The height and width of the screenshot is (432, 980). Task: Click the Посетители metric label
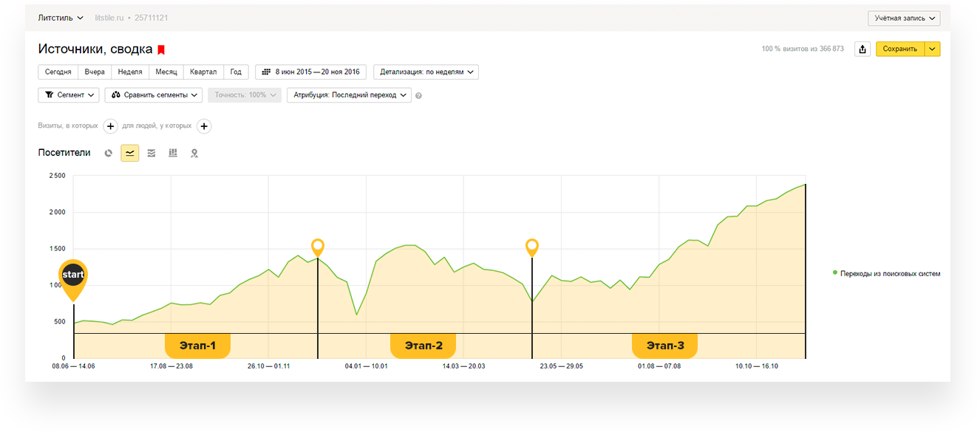[x=64, y=153]
